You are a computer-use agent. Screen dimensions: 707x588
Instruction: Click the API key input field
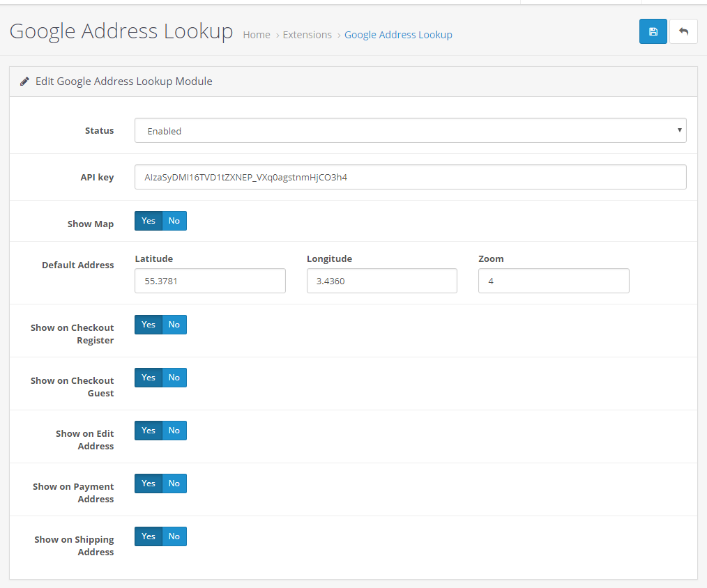pyautogui.click(x=410, y=177)
